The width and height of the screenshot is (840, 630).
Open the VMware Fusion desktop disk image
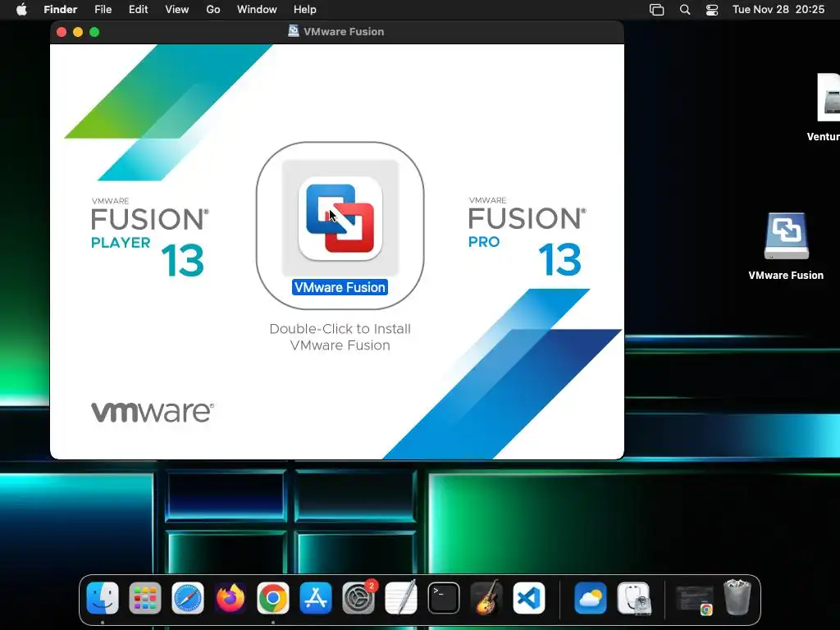[x=786, y=236]
